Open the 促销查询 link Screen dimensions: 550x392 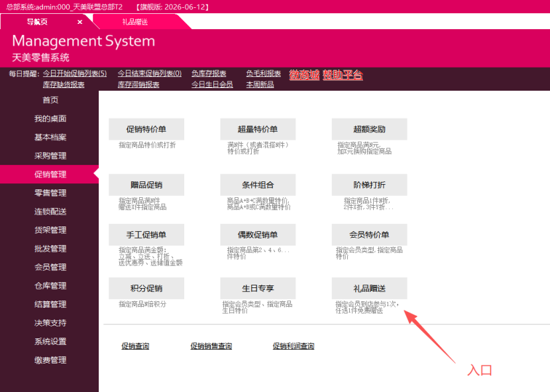tap(135, 346)
